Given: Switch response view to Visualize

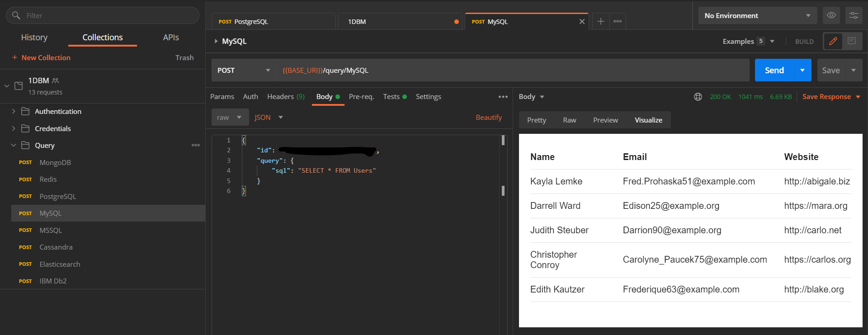Looking at the screenshot, I should pos(648,120).
